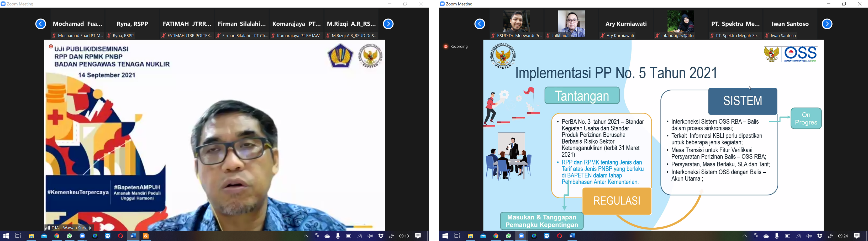Open Task View in the left window's taskbar
The height and width of the screenshot is (241, 868).
tap(18, 236)
